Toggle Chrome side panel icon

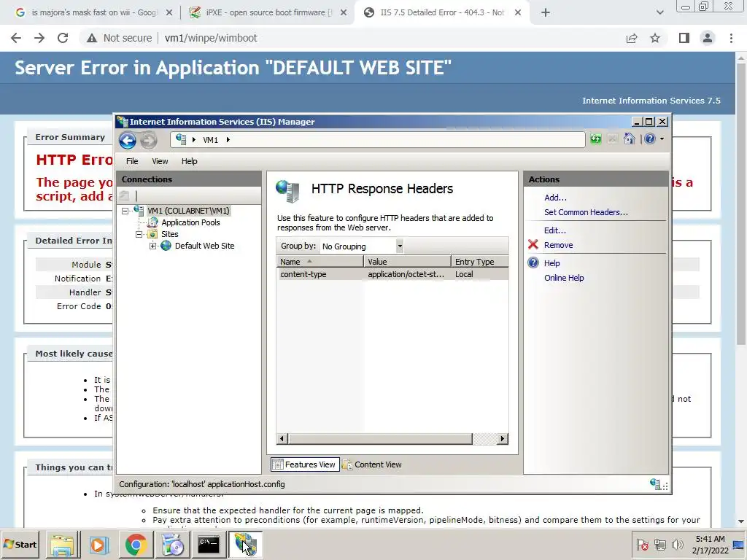[684, 38]
